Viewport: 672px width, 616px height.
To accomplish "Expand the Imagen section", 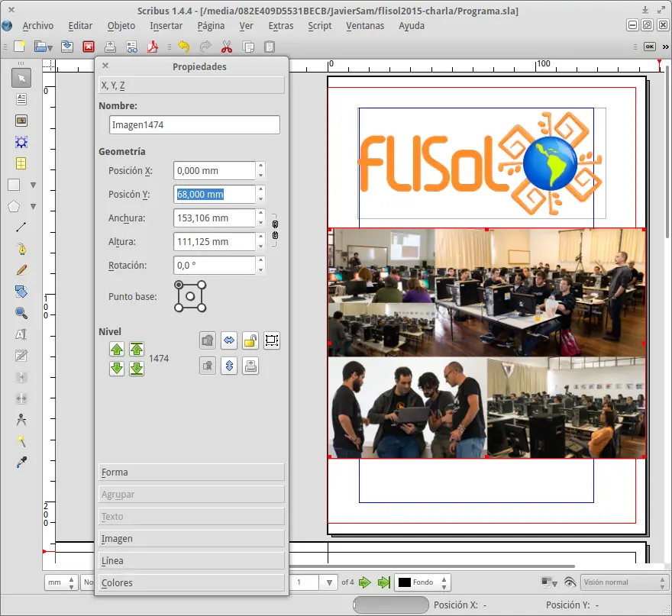I will pyautogui.click(x=191, y=538).
